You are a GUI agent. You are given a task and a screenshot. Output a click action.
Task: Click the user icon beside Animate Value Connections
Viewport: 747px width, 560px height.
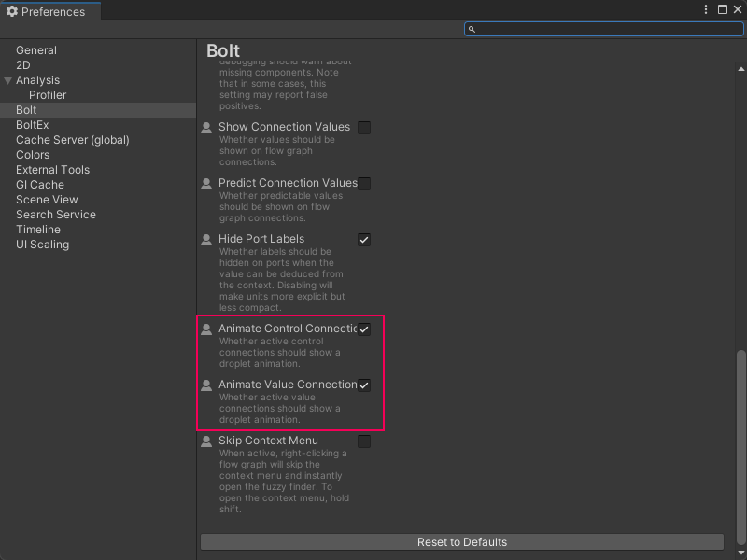tap(206, 385)
